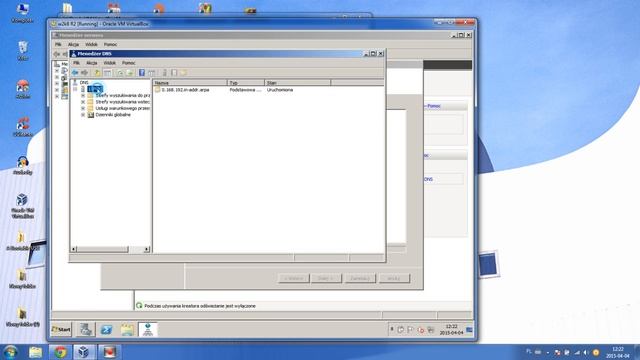Click right arrow of tree horizontal scrollbar

click(147, 249)
